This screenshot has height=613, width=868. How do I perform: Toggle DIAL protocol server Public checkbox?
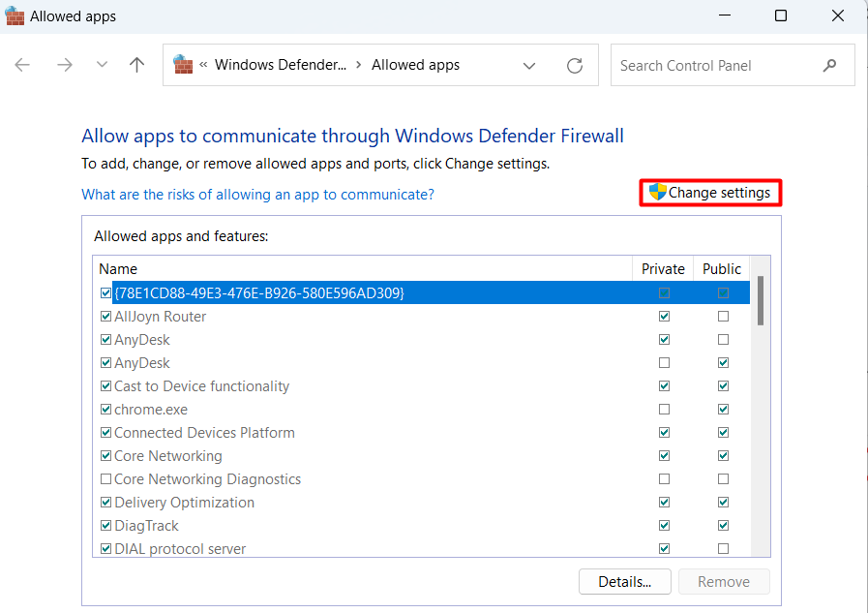(723, 549)
